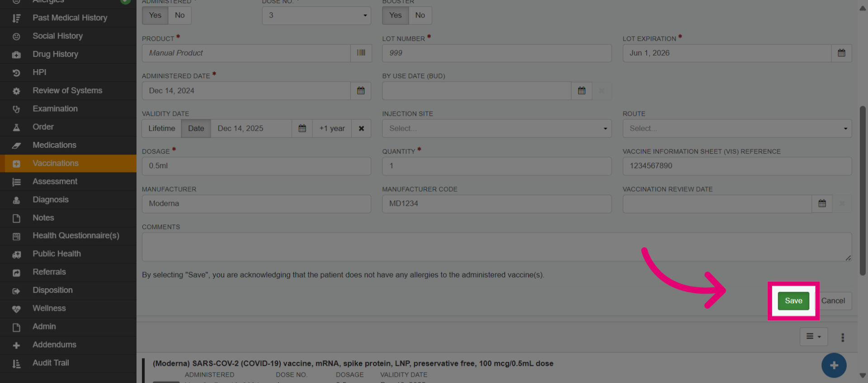
Task: Open Vaccination Review Date calendar picker
Action: tap(822, 204)
